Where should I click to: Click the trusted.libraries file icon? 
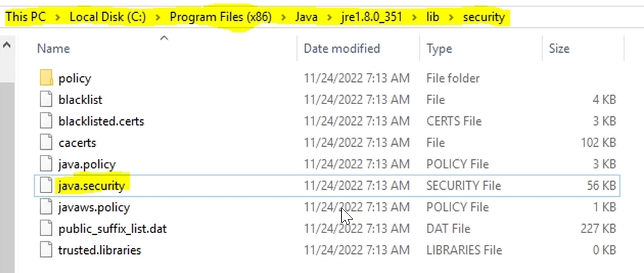pyautogui.click(x=46, y=250)
